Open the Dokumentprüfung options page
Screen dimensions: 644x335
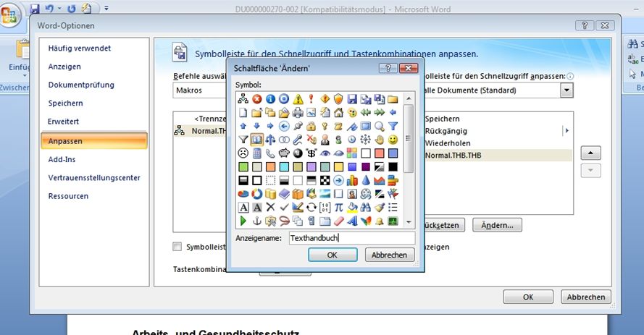[81, 85]
